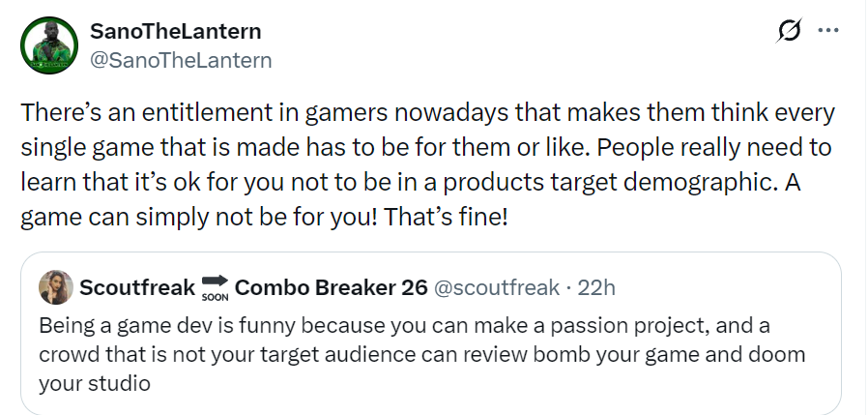Click the main post text about entitlement

point(427,165)
